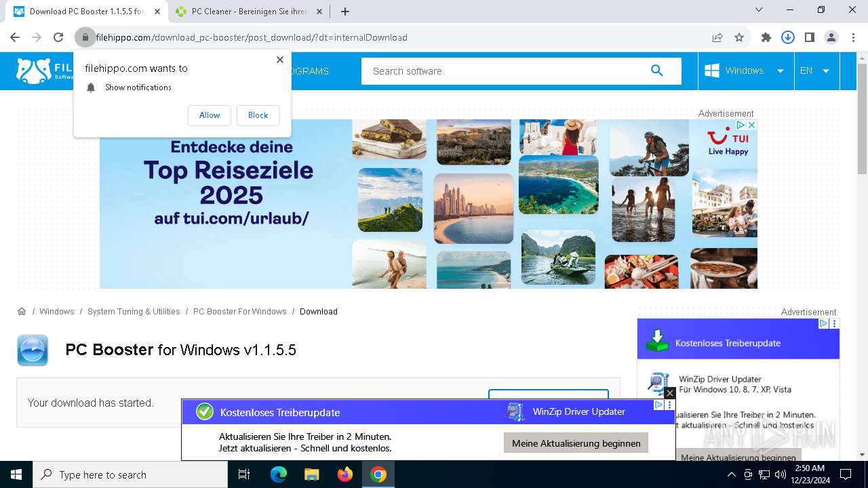Open the Windows breadcrumb link
This screenshot has width=868, height=488.
(57, 312)
